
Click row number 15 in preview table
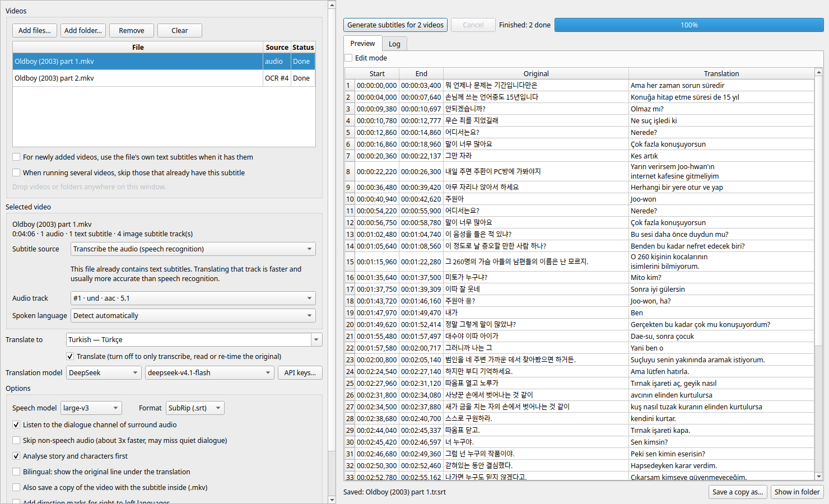point(350,262)
